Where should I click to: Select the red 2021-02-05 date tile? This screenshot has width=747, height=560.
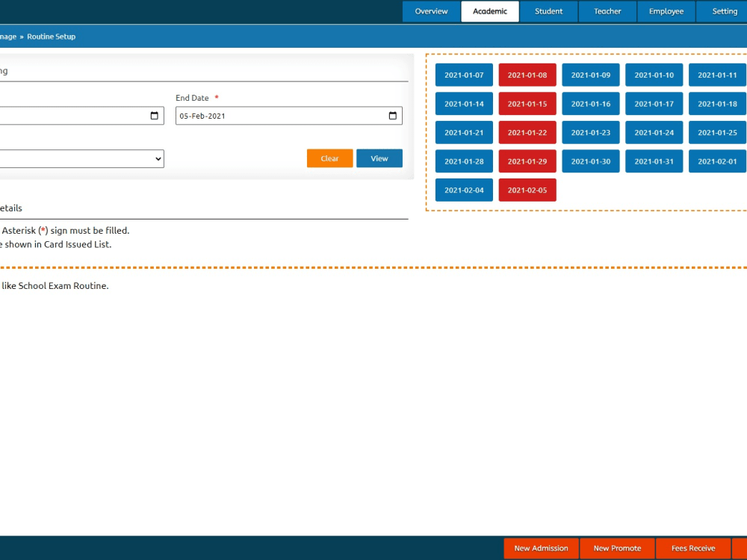527,190
